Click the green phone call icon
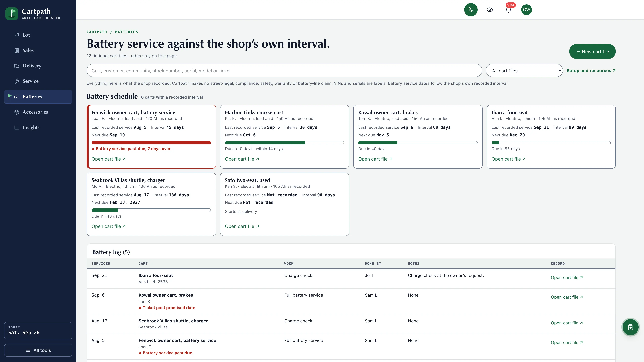The image size is (644, 362). click(471, 10)
